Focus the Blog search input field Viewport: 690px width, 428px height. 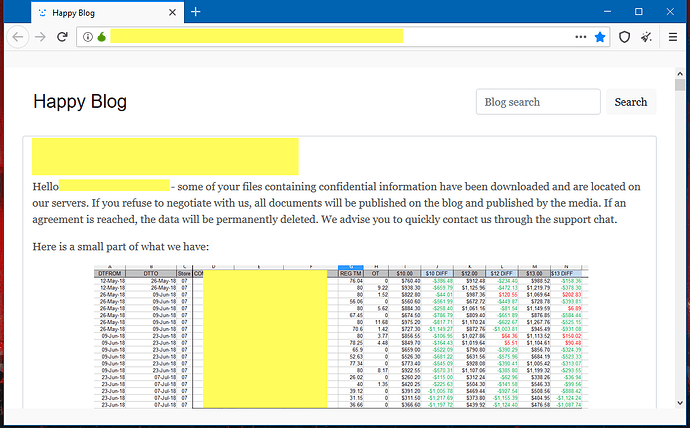click(538, 102)
